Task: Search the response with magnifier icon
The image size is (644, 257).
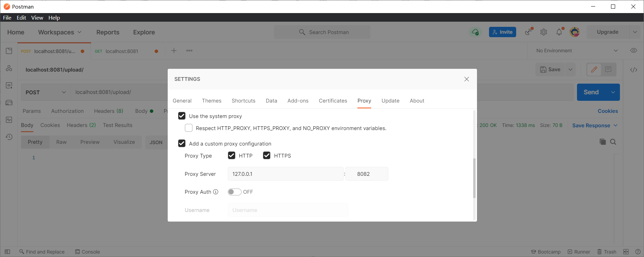Action: [613, 142]
